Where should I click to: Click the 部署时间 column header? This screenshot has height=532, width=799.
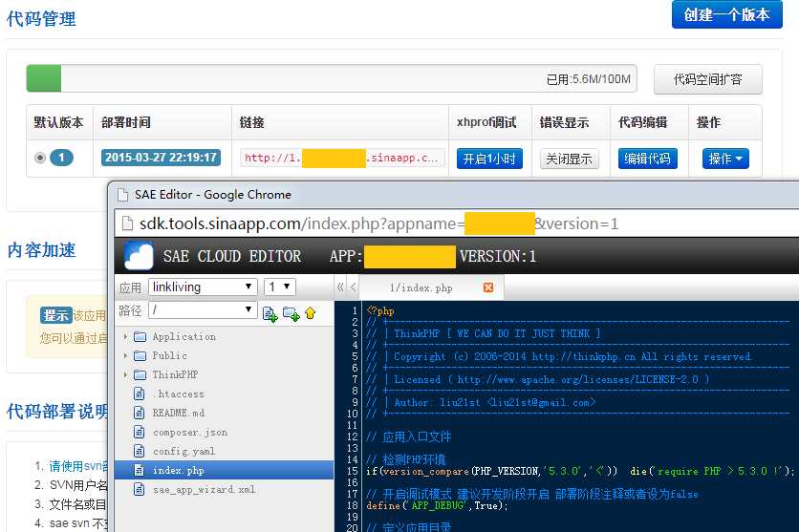(126, 122)
